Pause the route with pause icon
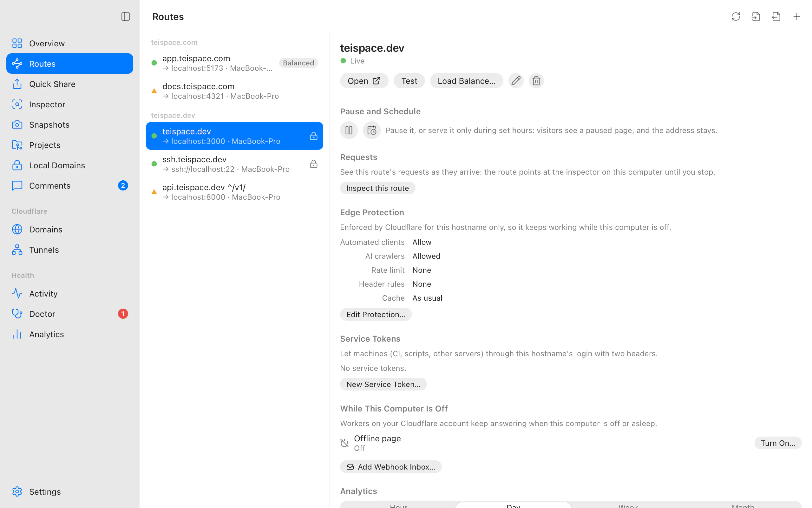This screenshot has width=812, height=508. point(349,130)
